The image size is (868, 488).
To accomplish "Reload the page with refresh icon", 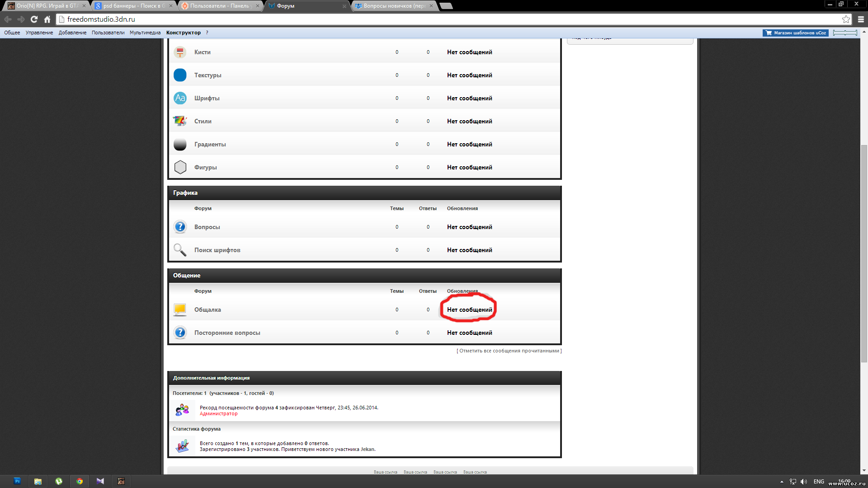I will click(x=34, y=19).
